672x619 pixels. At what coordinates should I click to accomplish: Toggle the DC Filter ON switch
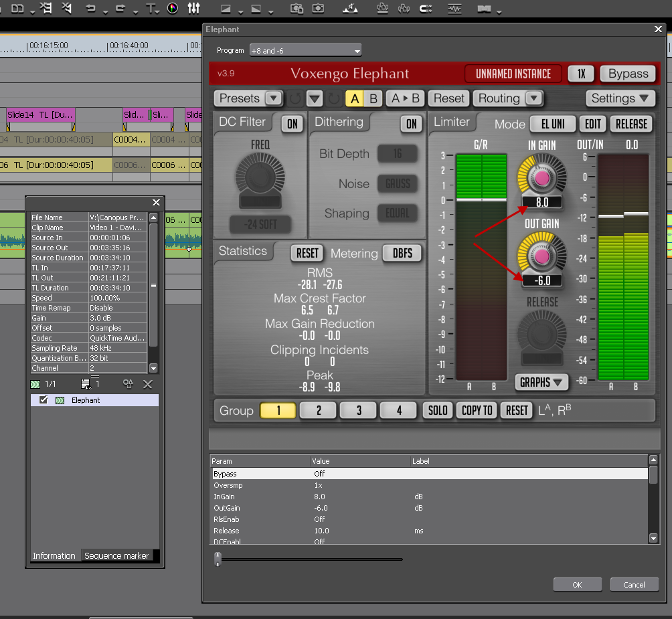(x=292, y=124)
